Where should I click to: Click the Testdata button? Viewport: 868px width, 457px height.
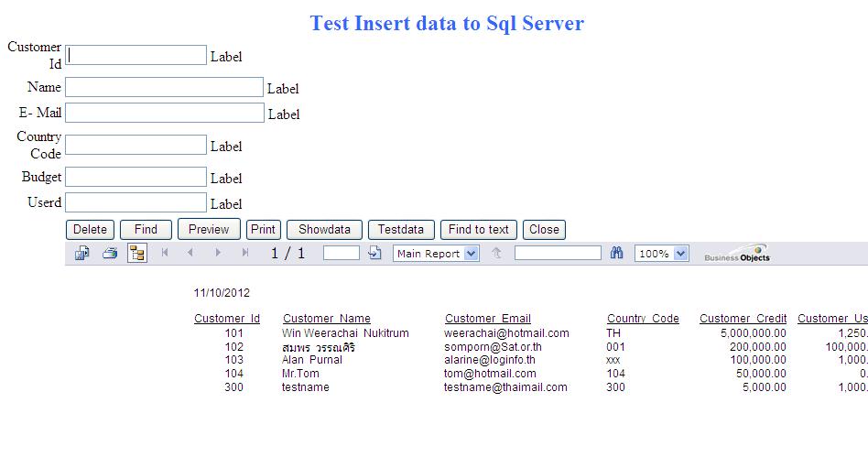click(x=401, y=229)
